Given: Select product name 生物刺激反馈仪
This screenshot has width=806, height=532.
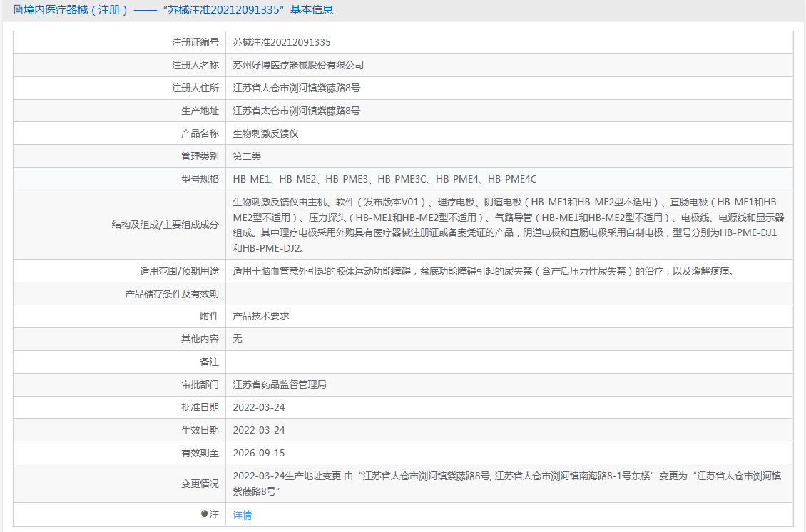Looking at the screenshot, I should pos(266,133).
